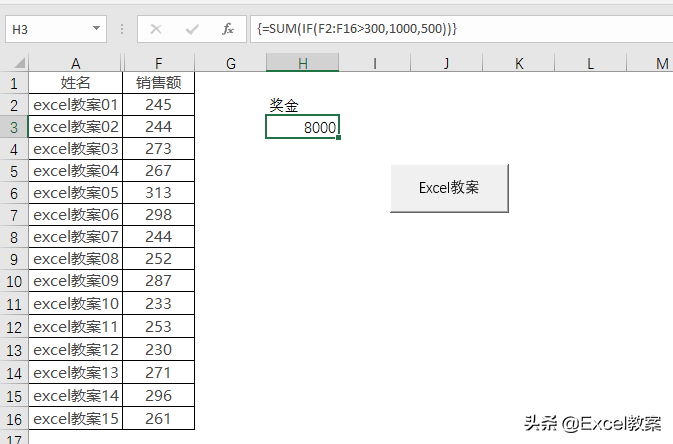This screenshot has width=673, height=444.
Task: Click cell excel教案11
Action: pos(76,327)
